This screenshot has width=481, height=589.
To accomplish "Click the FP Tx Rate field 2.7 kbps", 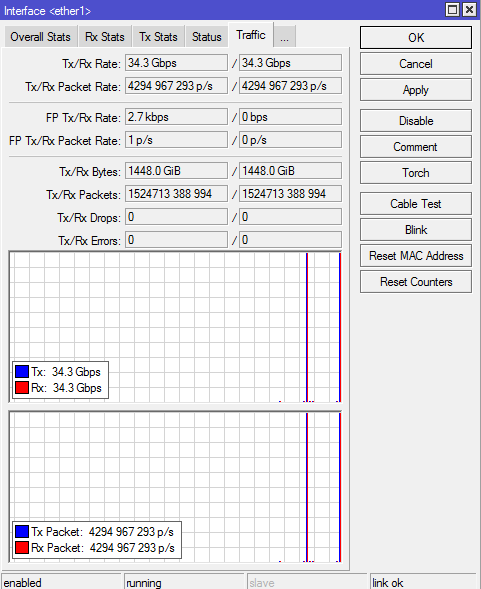I will [x=176, y=117].
